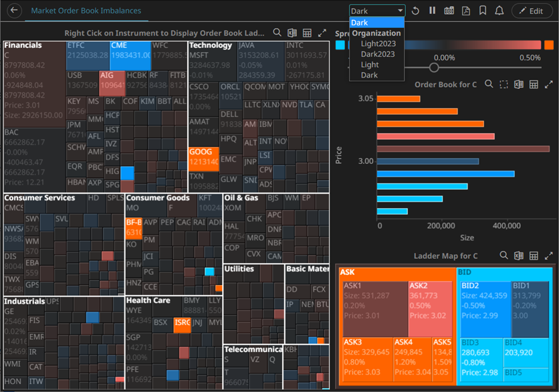Click the dark blue bar at price 3.00
Viewport: 559px width, 392px height.
click(428, 161)
